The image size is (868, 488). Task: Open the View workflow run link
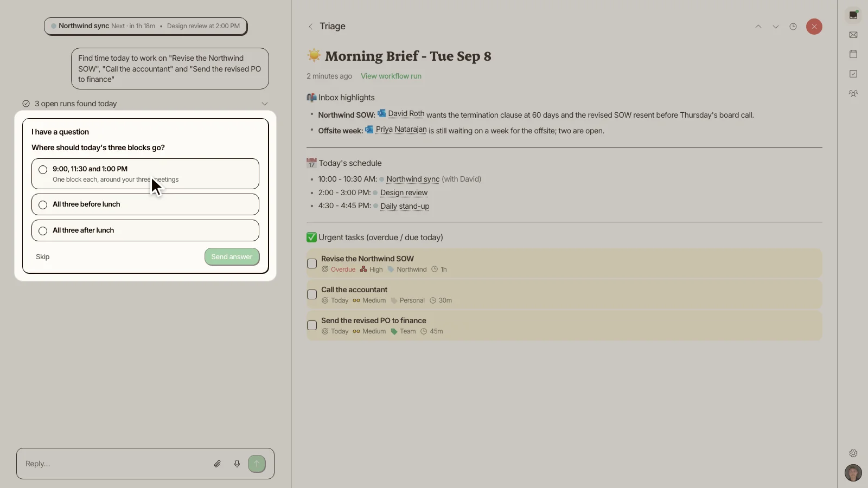point(391,76)
